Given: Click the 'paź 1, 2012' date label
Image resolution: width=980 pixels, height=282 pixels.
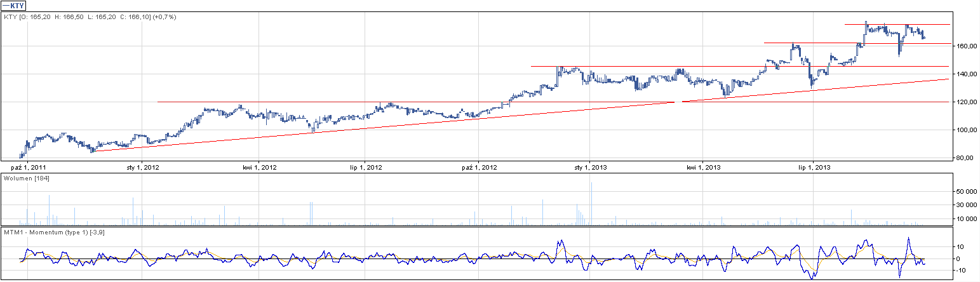Looking at the screenshot, I should [x=480, y=168].
